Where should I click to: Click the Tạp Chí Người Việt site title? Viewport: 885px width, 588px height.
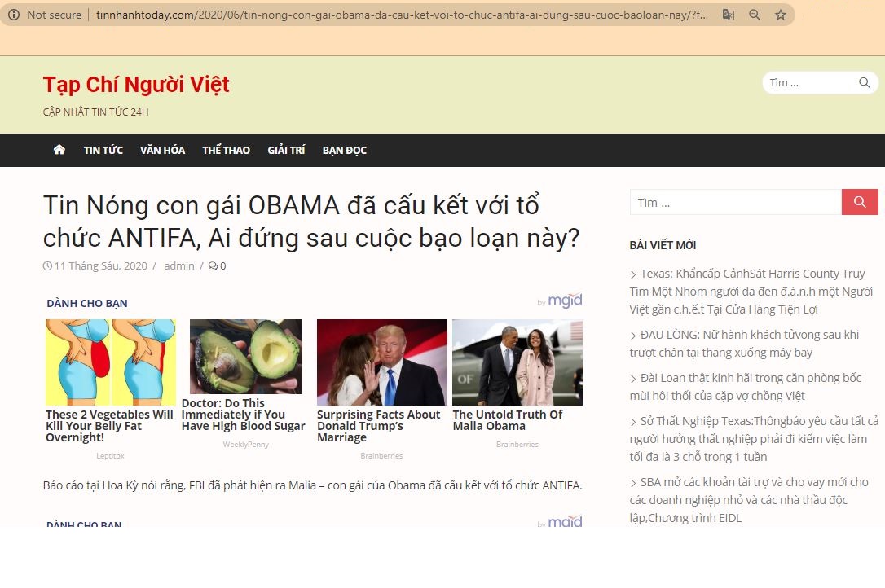point(136,85)
